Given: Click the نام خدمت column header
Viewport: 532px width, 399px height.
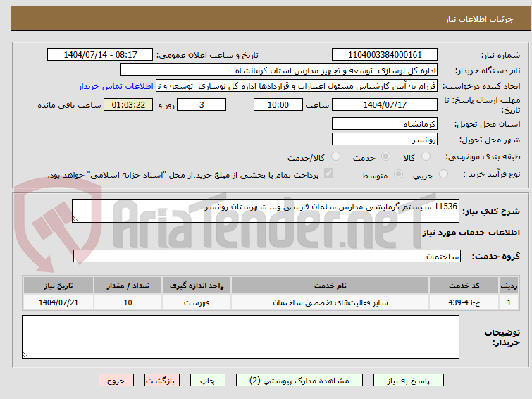Looking at the screenshot, I should point(330,286).
